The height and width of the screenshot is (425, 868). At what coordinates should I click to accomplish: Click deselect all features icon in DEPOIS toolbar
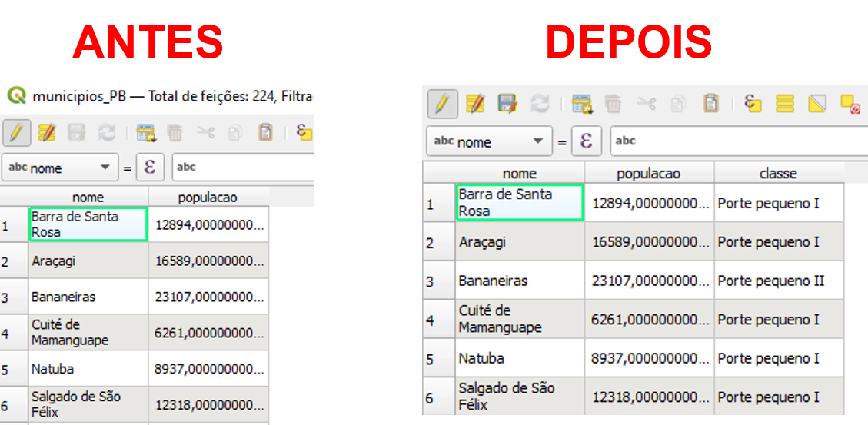(x=850, y=105)
